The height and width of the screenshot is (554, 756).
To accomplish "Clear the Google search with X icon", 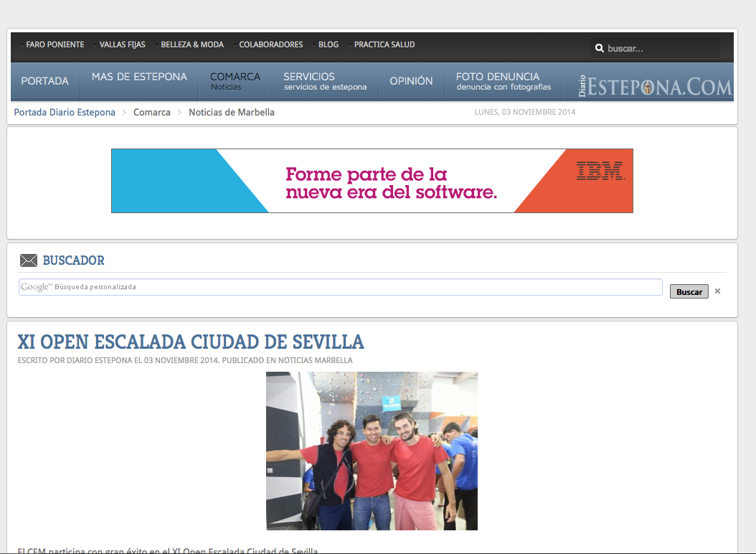I will tap(717, 291).
